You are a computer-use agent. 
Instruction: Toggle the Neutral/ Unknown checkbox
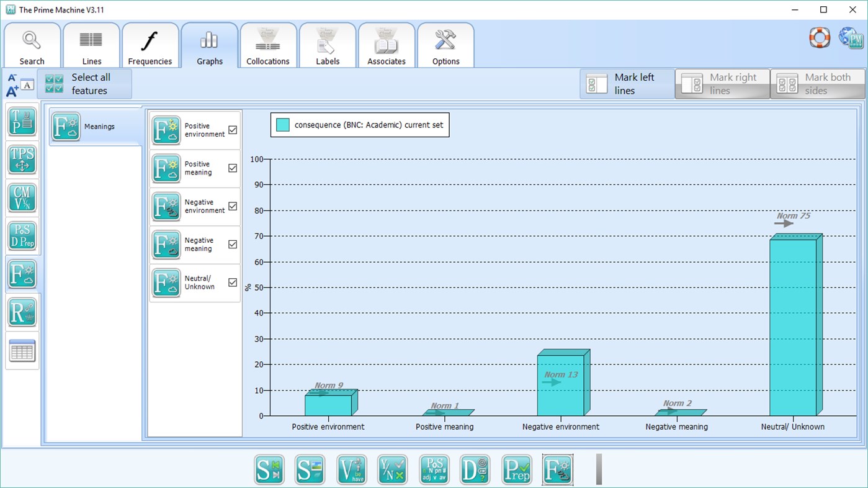coord(233,282)
